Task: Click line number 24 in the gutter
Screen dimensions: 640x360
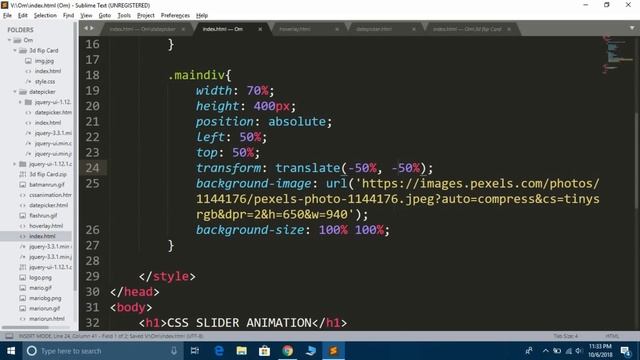Action: (x=92, y=168)
